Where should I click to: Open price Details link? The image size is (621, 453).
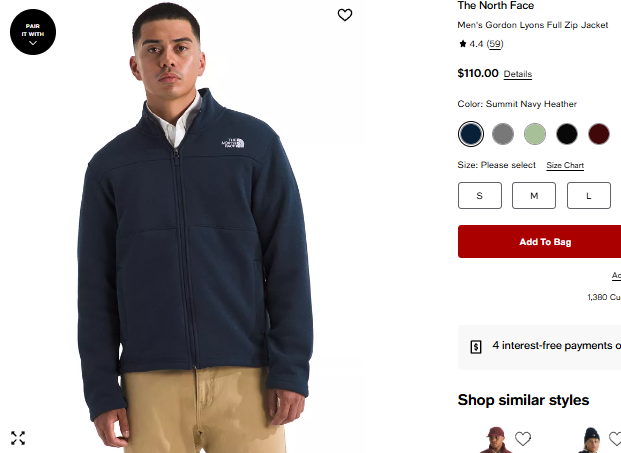518,74
